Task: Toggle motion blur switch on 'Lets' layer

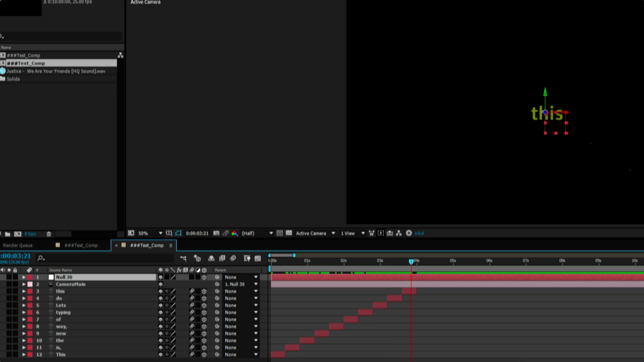Action: (x=192, y=305)
